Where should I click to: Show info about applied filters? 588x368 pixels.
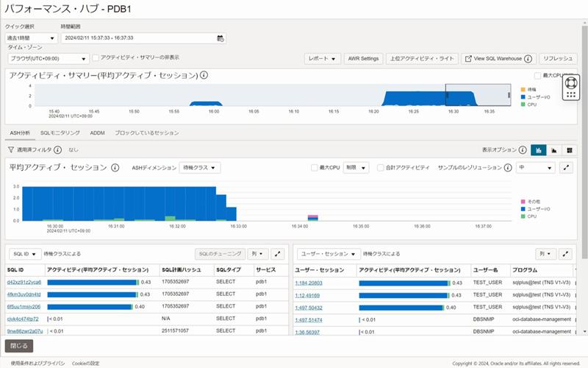click(57, 149)
